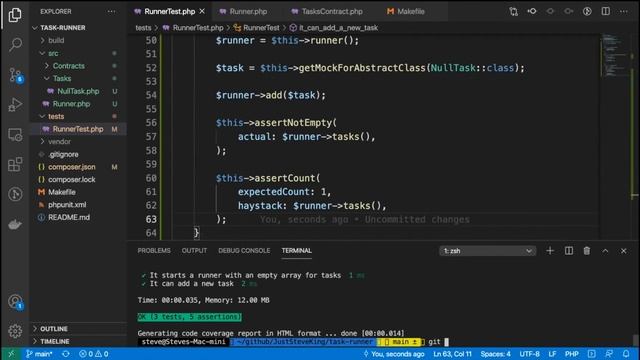This screenshot has width=640, height=360.
Task: Click the run file icon in editor toolbar
Action: [x=587, y=11]
